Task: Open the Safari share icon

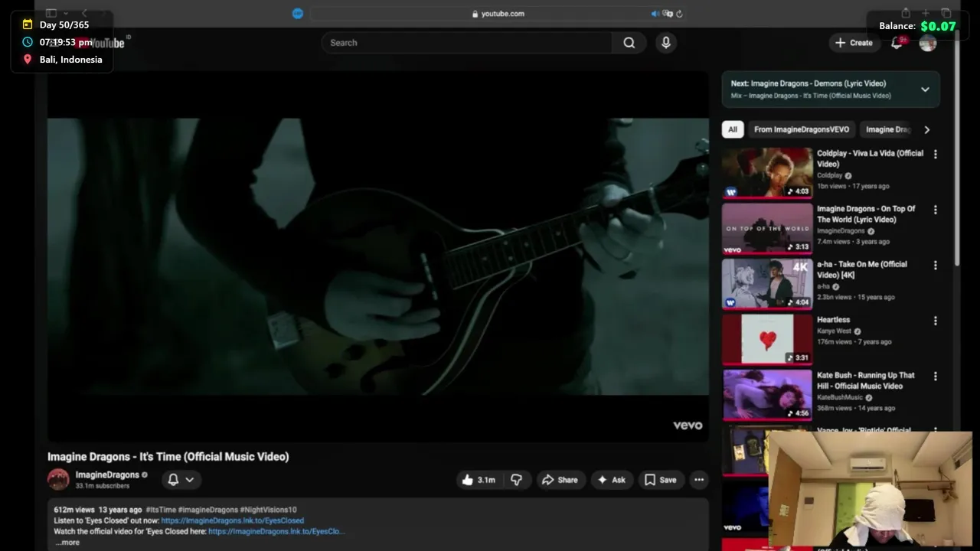Action: click(x=906, y=13)
